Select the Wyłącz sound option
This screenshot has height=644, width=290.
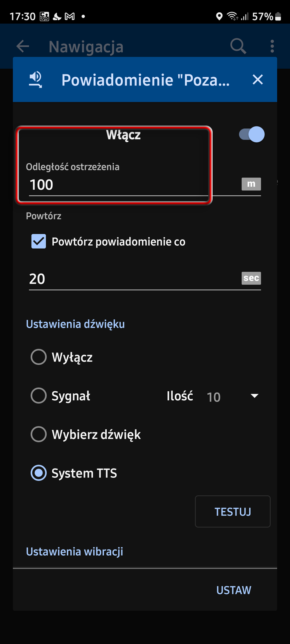(39, 357)
